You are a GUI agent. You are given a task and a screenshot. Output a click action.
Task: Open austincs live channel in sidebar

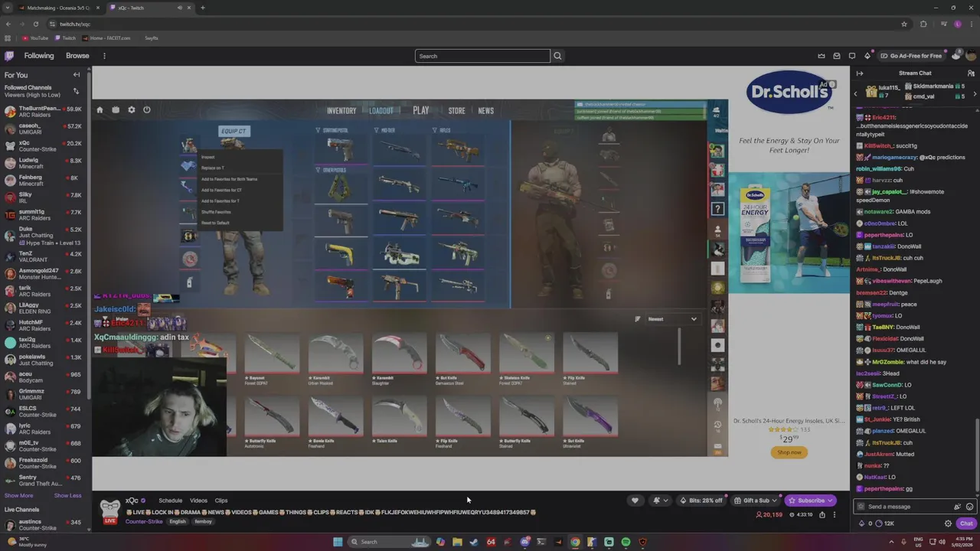(x=45, y=525)
